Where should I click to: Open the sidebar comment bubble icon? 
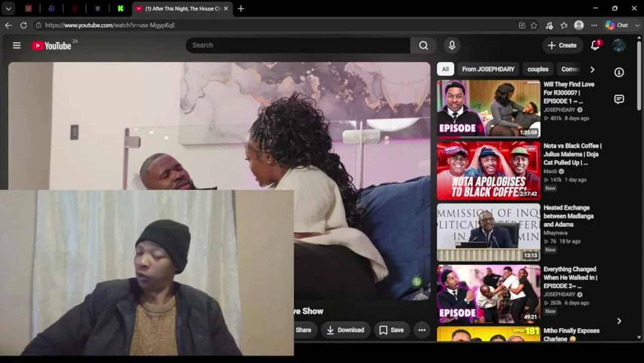(619, 99)
